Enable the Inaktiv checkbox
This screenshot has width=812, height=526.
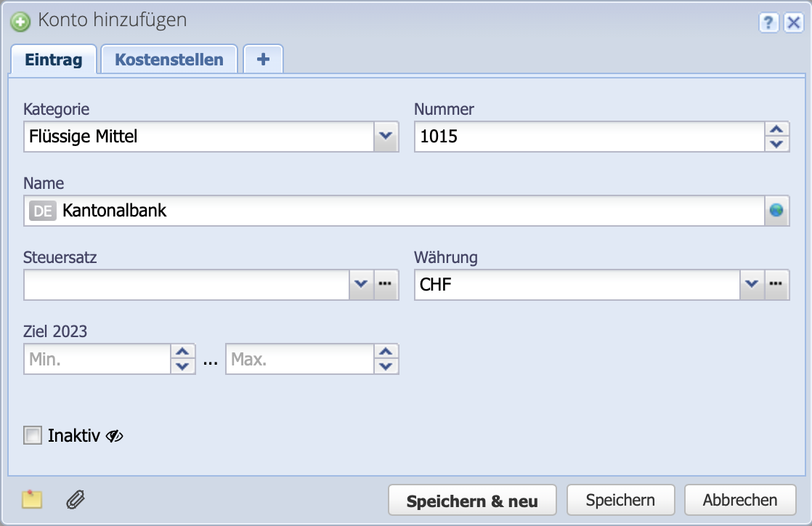pyautogui.click(x=31, y=435)
